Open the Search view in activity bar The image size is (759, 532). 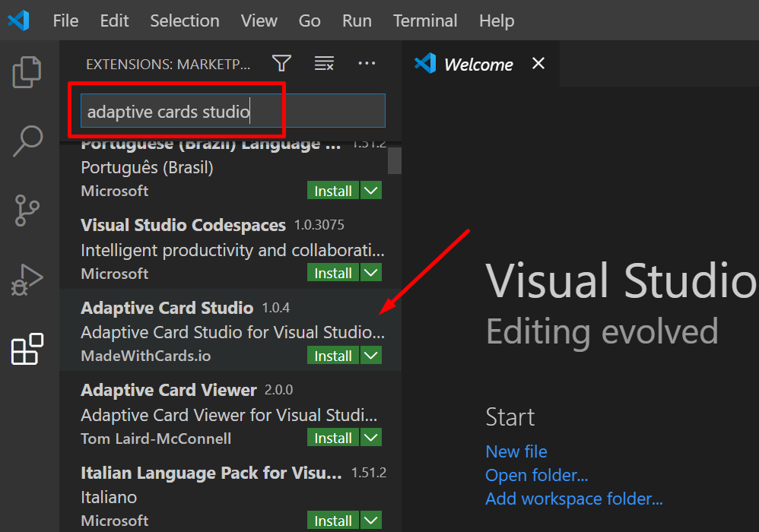27,141
